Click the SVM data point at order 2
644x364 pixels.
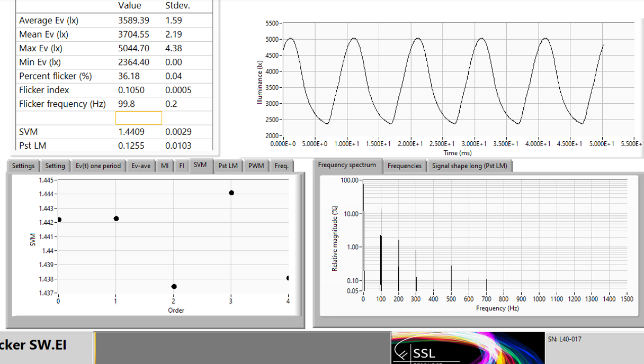pyautogui.click(x=174, y=286)
